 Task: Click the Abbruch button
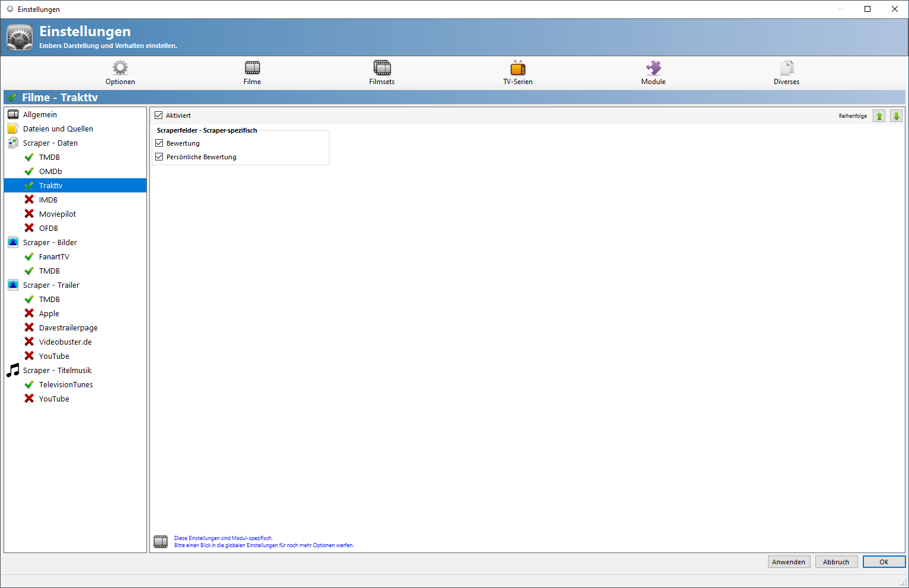point(837,562)
